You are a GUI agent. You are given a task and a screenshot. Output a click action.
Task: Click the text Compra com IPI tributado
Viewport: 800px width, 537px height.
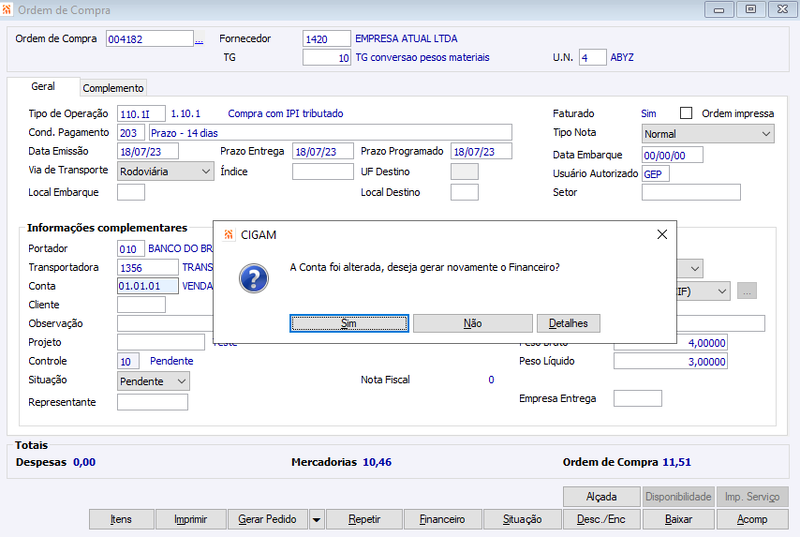pyautogui.click(x=285, y=114)
